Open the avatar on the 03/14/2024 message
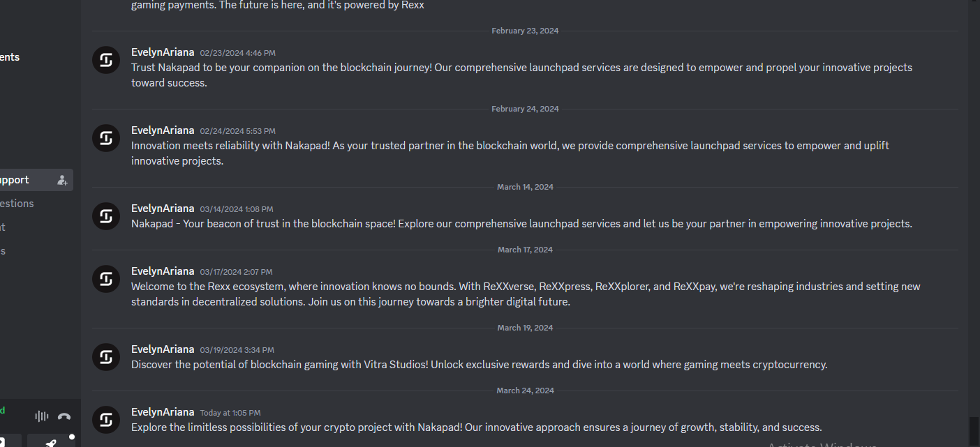This screenshot has height=447, width=980. (x=106, y=216)
